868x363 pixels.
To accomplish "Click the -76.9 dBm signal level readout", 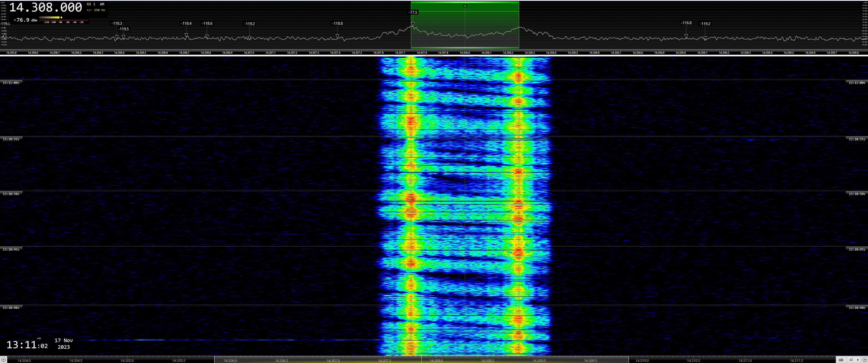I will click(25, 20).
